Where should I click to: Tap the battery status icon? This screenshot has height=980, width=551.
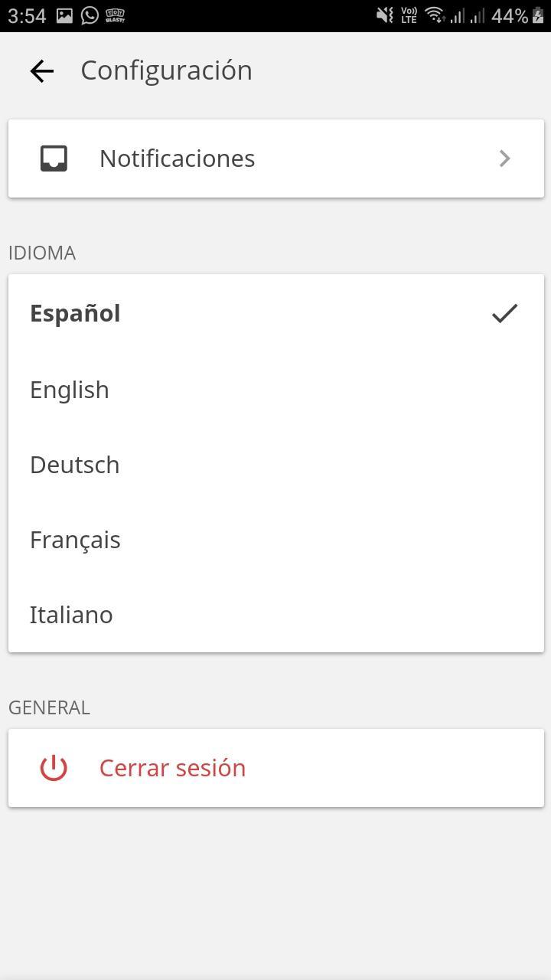pyautogui.click(x=539, y=15)
